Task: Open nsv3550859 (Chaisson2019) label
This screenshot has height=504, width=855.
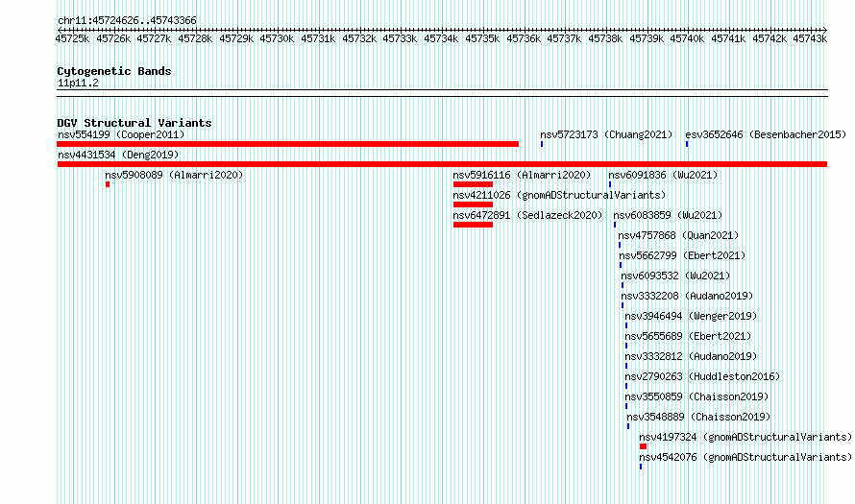Action: 696,396
